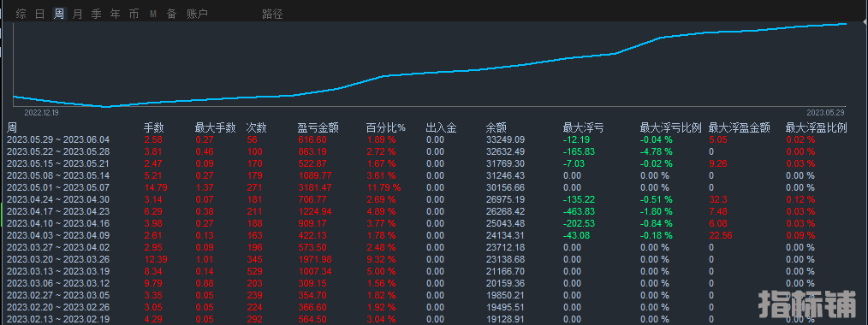Click the max floating loss -165.83
The height and width of the screenshot is (325, 868).
[x=579, y=151]
